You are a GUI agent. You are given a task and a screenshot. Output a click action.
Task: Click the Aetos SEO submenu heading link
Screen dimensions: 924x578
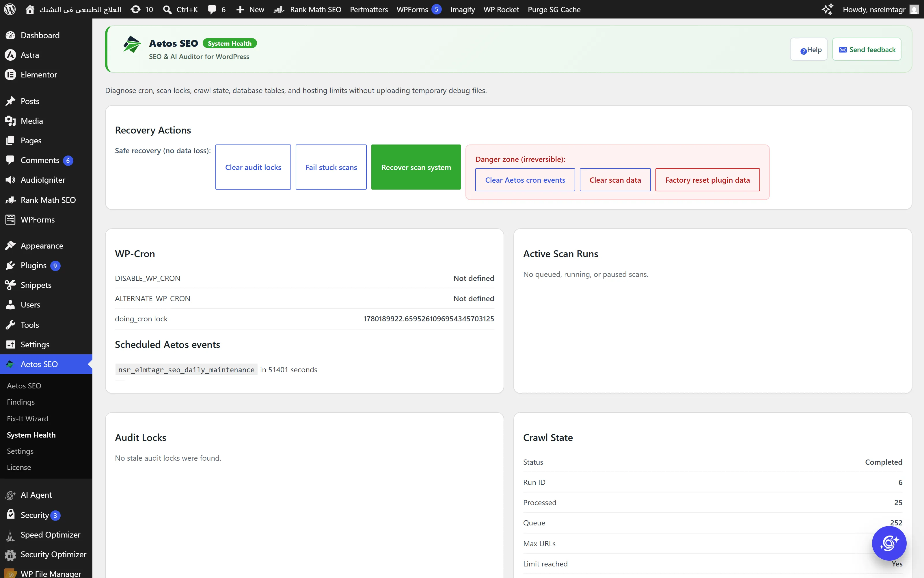(24, 386)
